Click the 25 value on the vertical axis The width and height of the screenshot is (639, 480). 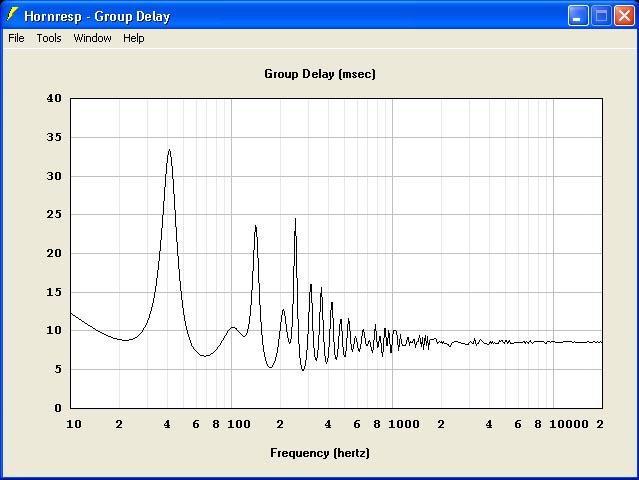coord(54,214)
